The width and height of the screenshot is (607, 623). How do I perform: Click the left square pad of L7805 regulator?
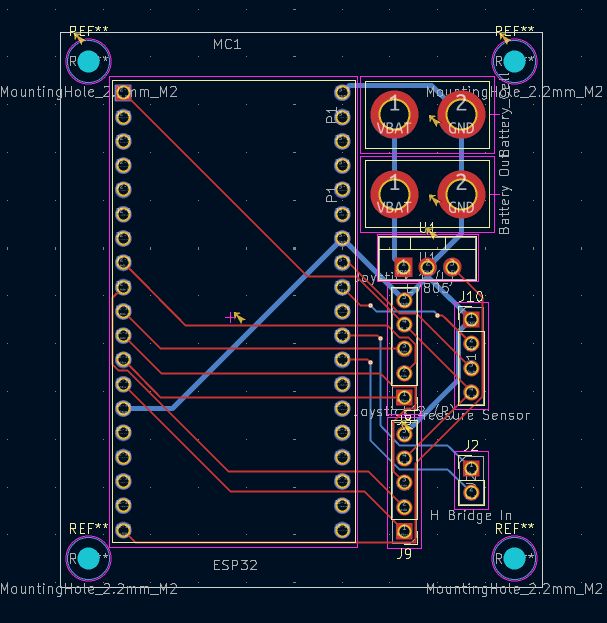point(403,267)
